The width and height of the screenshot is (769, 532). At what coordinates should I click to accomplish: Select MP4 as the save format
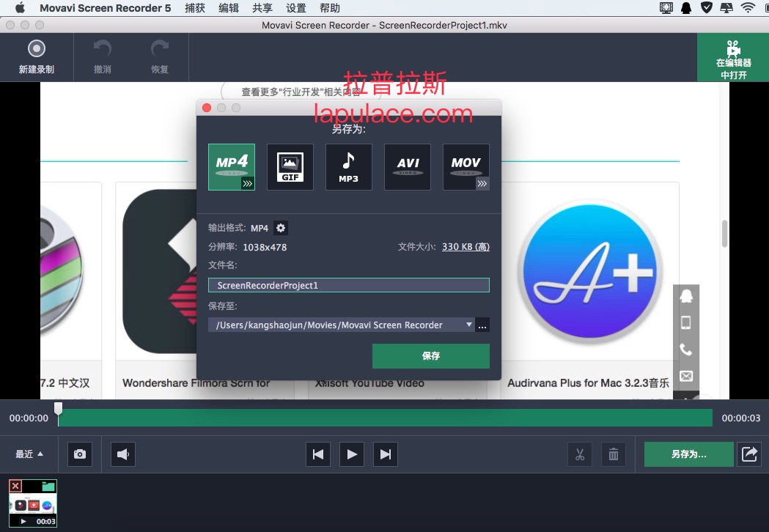click(232, 166)
